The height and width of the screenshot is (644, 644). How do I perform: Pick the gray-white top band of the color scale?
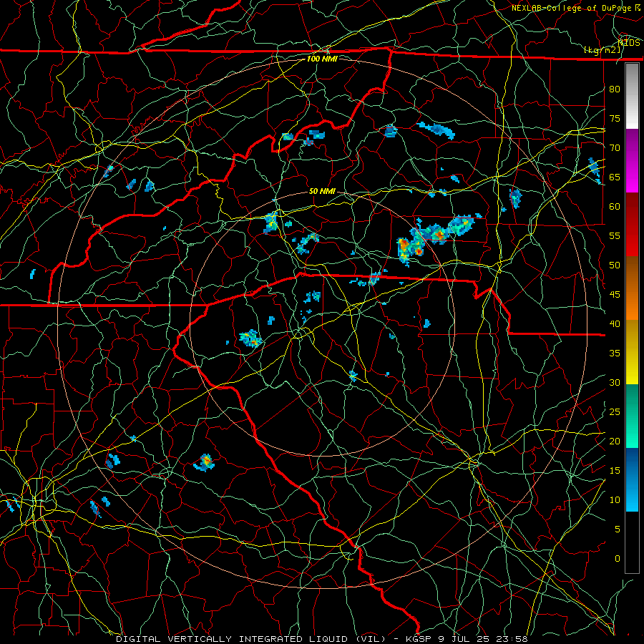click(x=632, y=96)
